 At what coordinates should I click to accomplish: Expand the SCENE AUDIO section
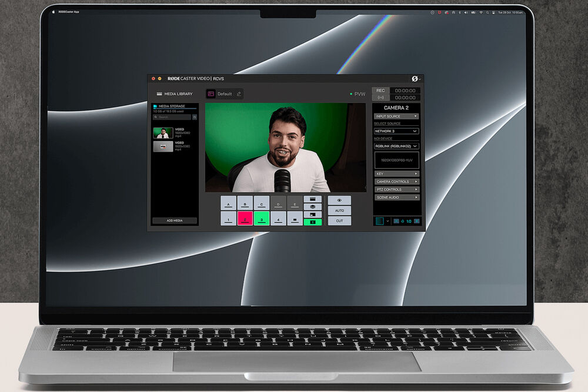[396, 197]
